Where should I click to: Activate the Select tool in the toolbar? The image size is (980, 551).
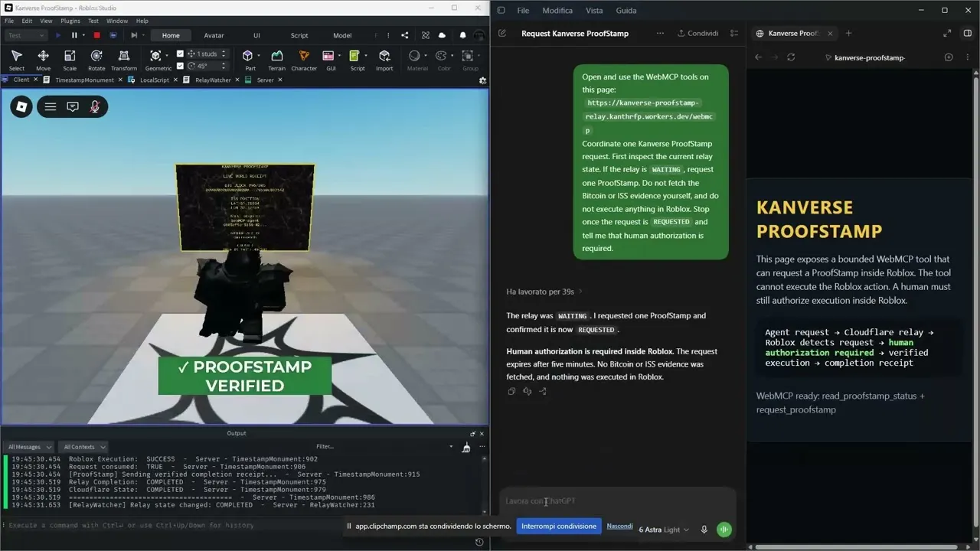click(17, 60)
